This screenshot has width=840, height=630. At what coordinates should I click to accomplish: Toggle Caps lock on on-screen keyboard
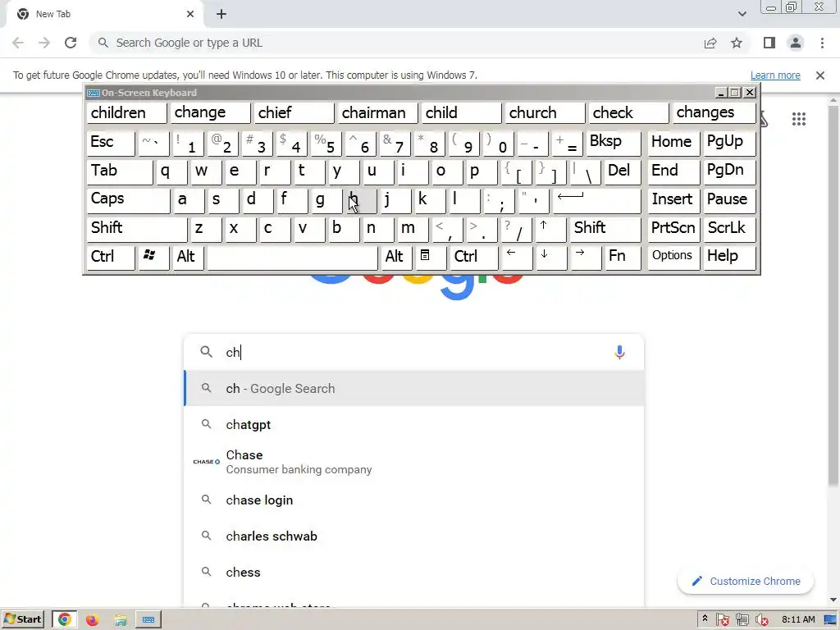(x=128, y=200)
